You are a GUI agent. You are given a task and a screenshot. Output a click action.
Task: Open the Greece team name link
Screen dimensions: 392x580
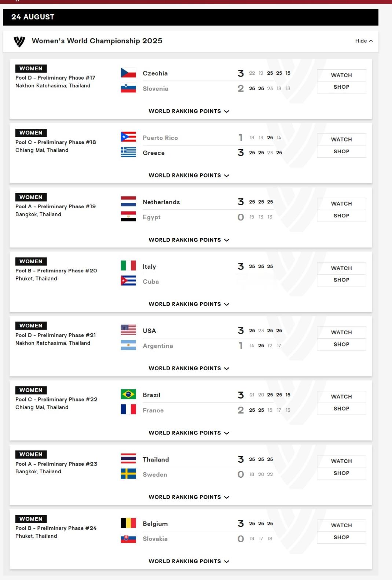[154, 153]
